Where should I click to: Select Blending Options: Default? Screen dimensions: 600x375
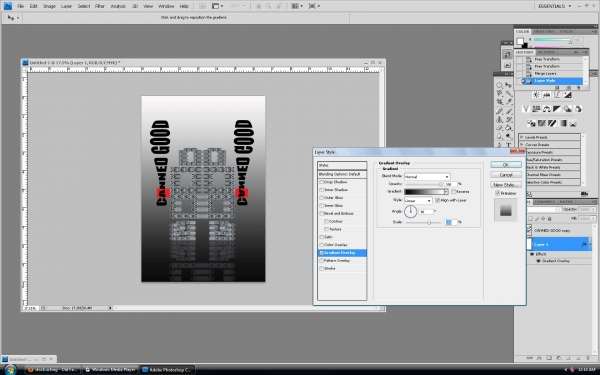tap(342, 174)
